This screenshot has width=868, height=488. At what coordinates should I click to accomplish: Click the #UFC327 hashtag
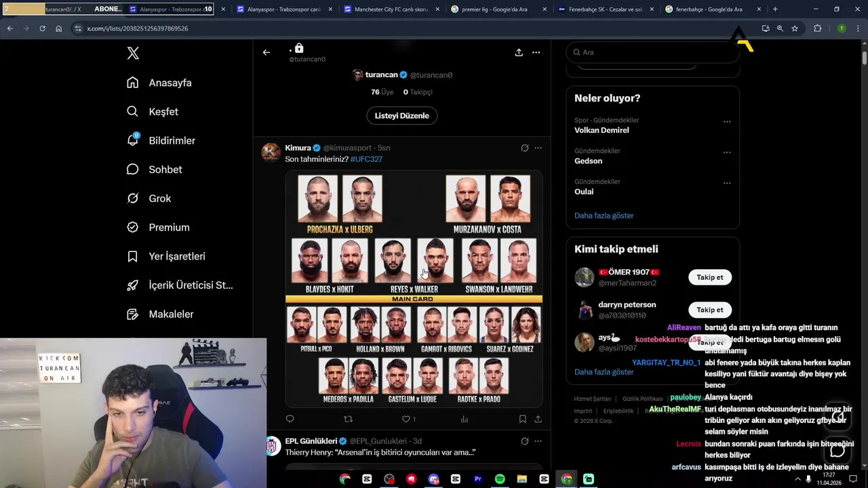pyautogui.click(x=366, y=159)
